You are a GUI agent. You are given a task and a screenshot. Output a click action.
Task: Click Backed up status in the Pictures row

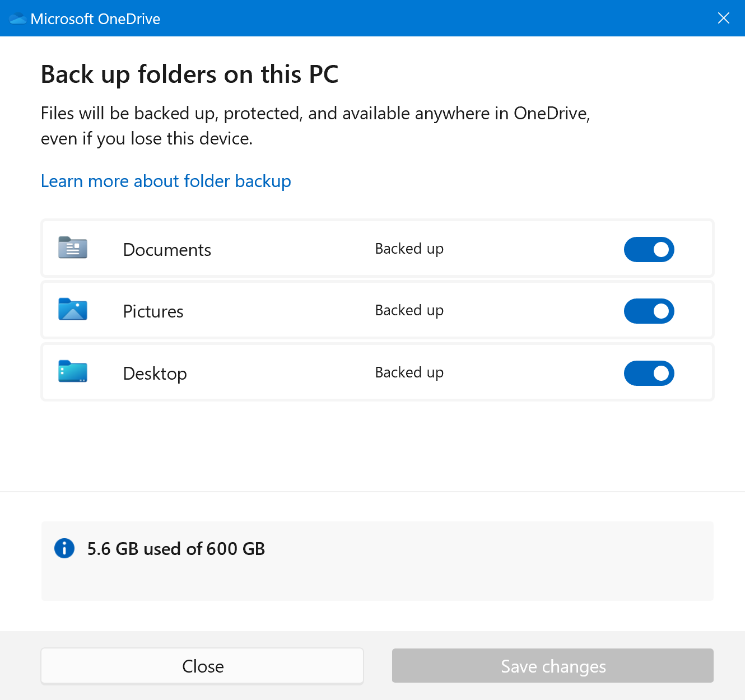409,310
